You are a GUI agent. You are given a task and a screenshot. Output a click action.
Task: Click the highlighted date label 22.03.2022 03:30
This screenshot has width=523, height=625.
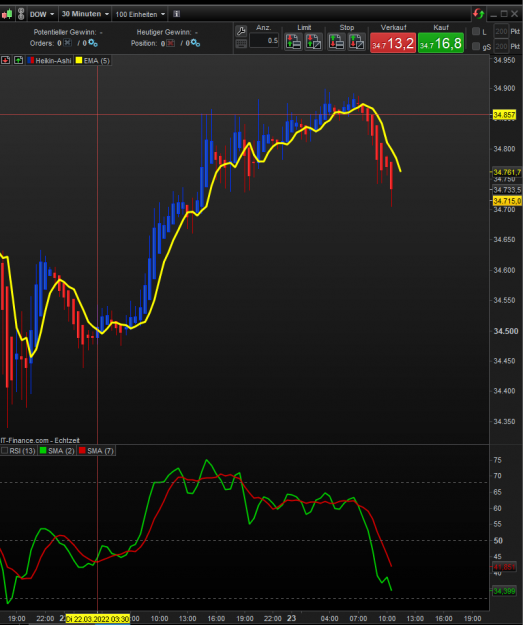pos(98,619)
